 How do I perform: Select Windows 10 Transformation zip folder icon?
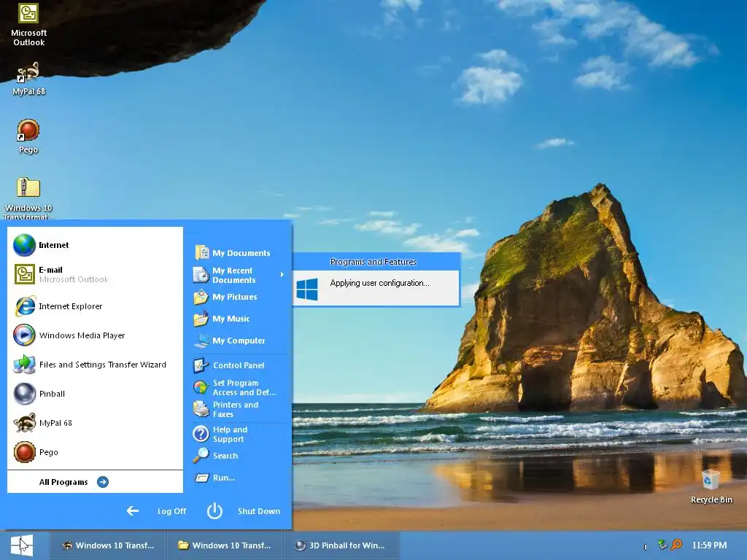pyautogui.click(x=28, y=198)
